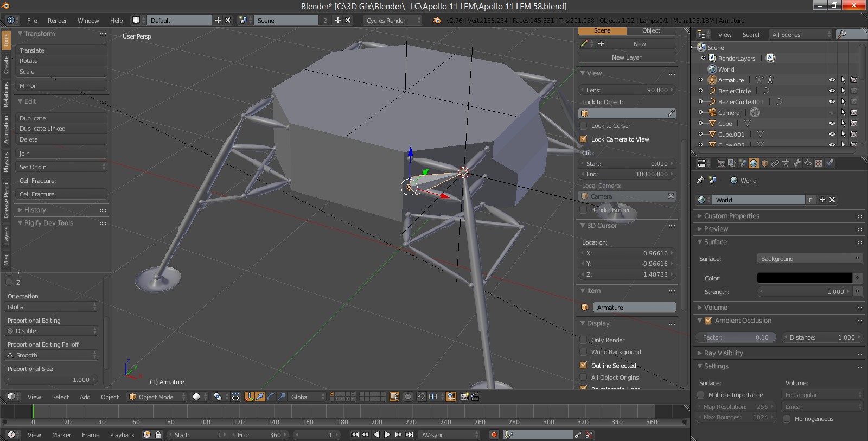Image resolution: width=868 pixels, height=441 pixels.
Task: Click the eyedropper in Lock to Object field
Action: coord(671,113)
